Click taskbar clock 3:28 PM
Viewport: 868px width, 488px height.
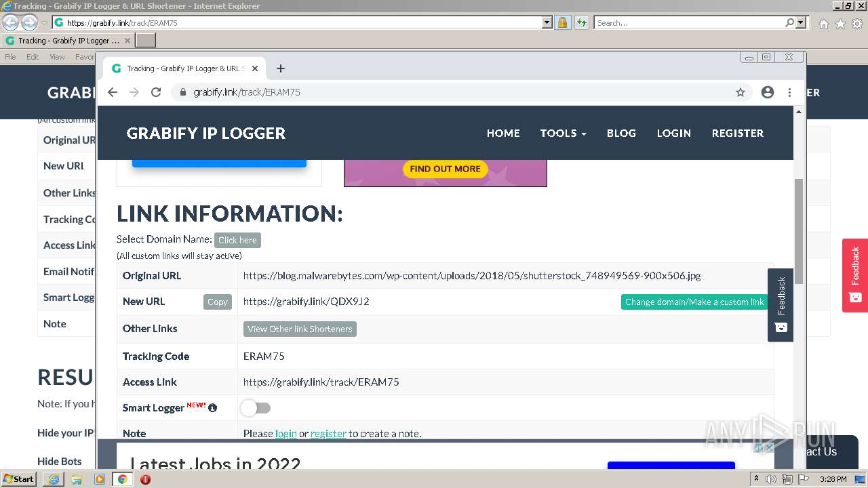tap(833, 479)
